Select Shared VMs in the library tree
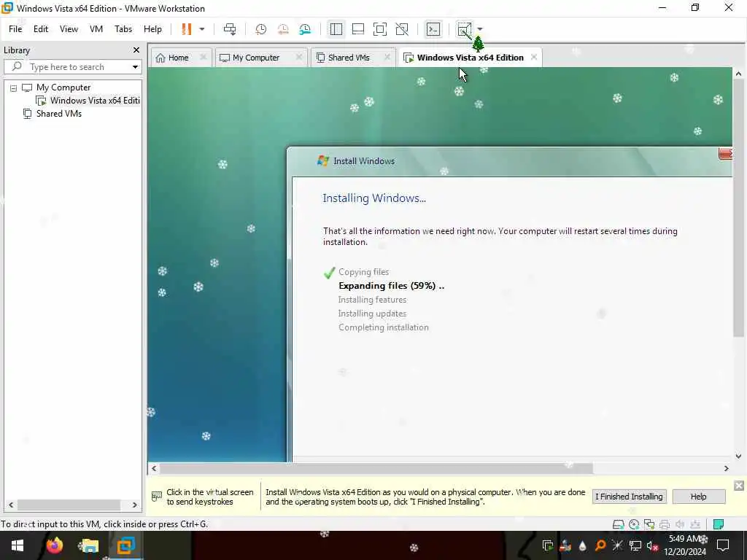The width and height of the screenshot is (747, 560). click(58, 114)
